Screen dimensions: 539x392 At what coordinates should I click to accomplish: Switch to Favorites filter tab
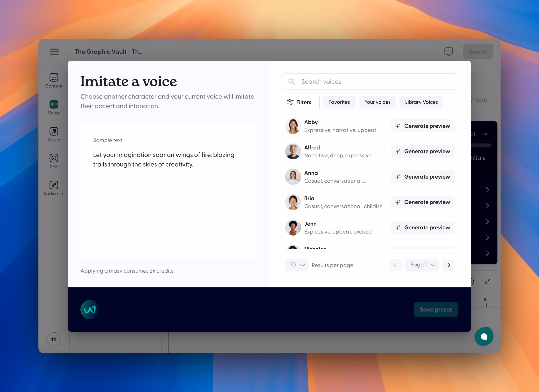click(x=339, y=102)
